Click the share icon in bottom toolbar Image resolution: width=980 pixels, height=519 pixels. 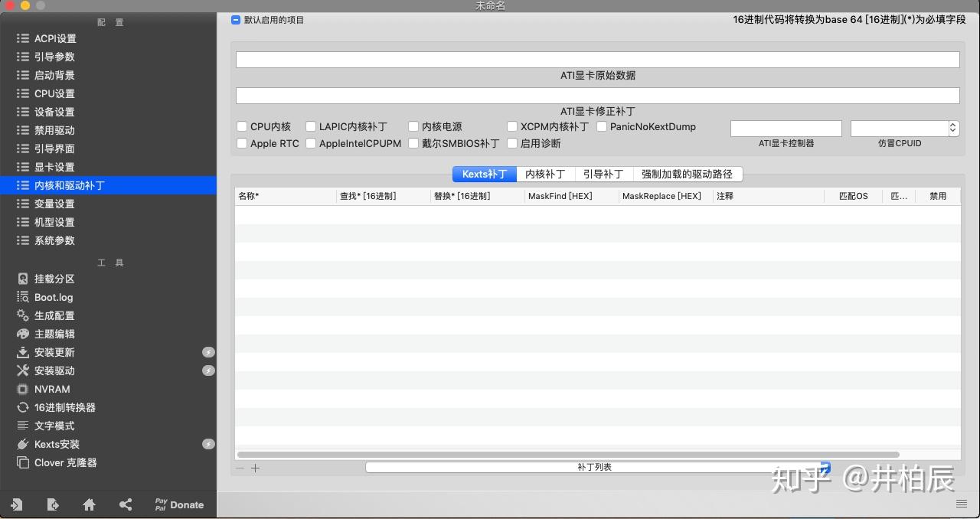125,504
